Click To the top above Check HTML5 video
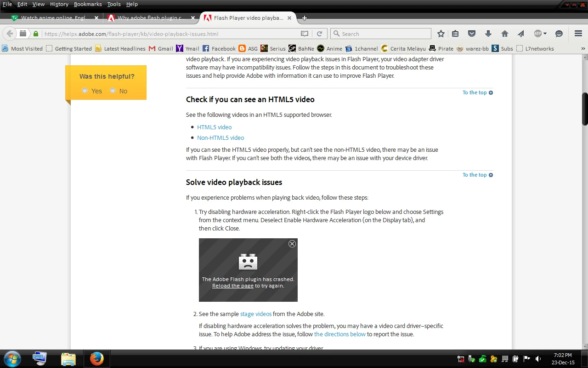Image resolution: width=588 pixels, height=368 pixels. 478,92
